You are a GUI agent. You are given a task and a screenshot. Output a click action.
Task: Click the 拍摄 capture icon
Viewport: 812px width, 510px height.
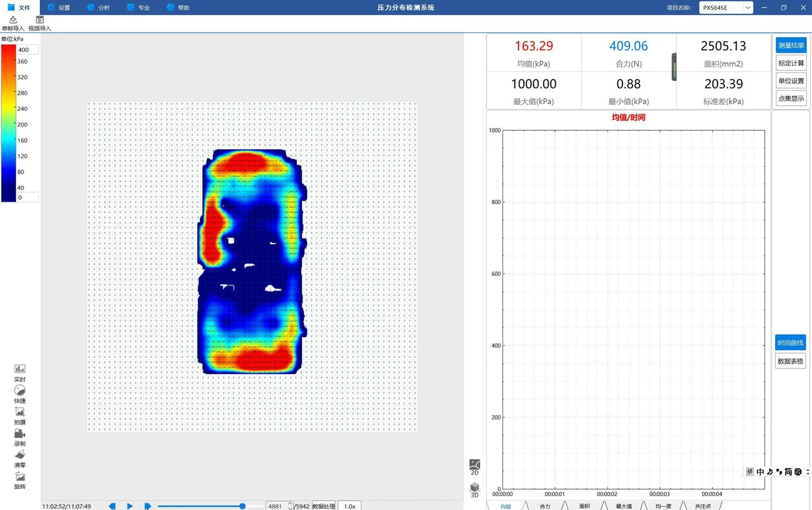tap(20, 412)
